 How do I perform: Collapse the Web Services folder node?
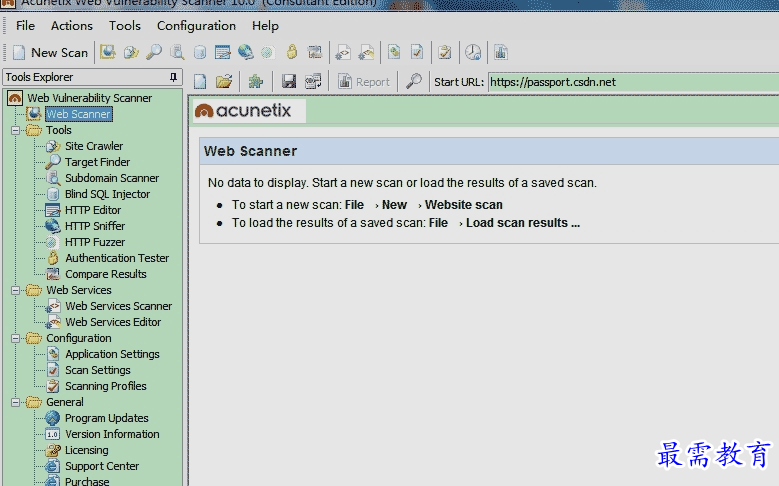(x=15, y=290)
